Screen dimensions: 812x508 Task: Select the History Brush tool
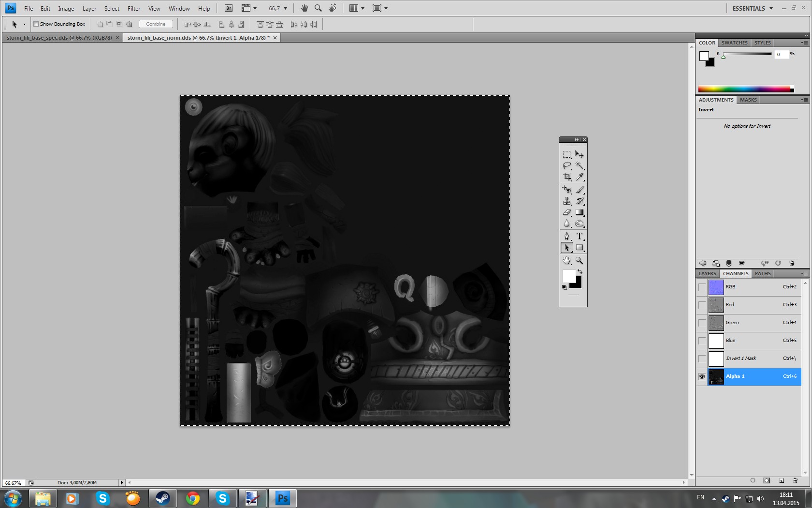[x=580, y=201]
